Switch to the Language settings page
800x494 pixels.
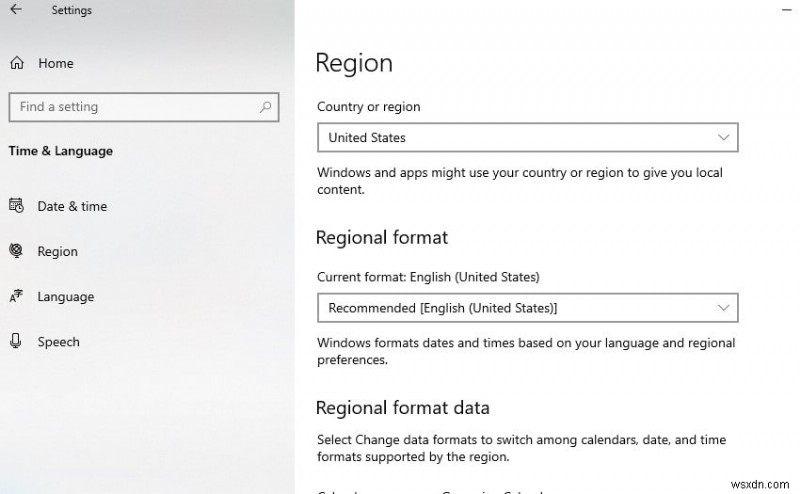(x=65, y=297)
